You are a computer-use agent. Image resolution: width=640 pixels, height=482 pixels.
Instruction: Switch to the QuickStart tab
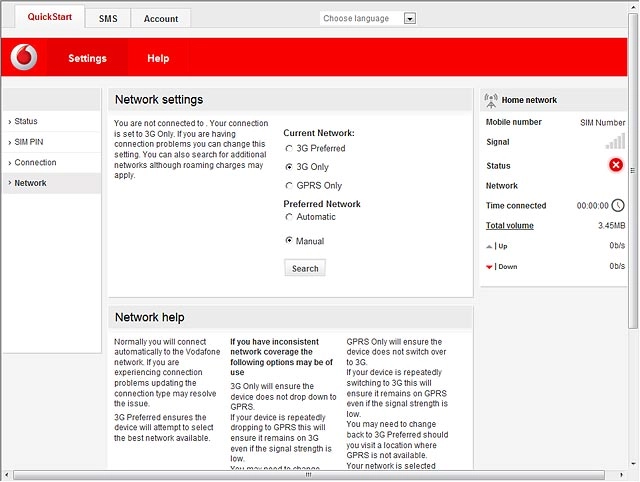click(x=50, y=17)
